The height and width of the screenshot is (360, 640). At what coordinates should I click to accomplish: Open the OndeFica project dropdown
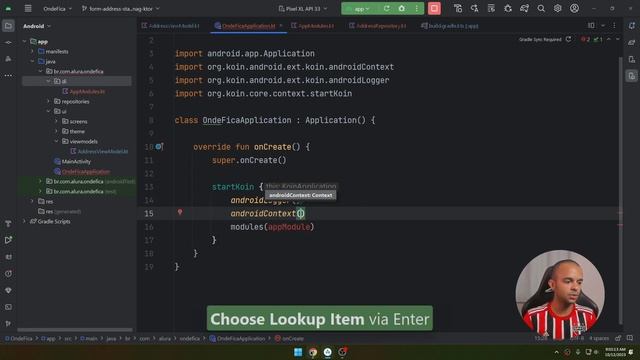tap(58, 9)
